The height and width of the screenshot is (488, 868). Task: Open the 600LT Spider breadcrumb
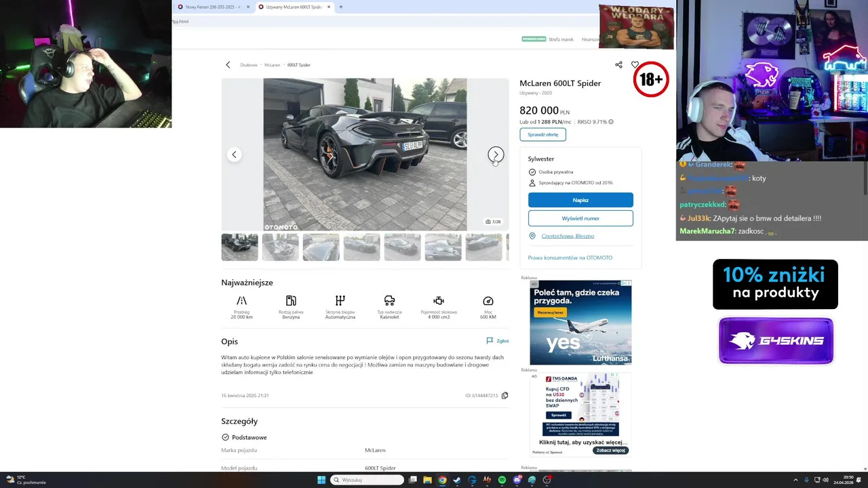(299, 65)
